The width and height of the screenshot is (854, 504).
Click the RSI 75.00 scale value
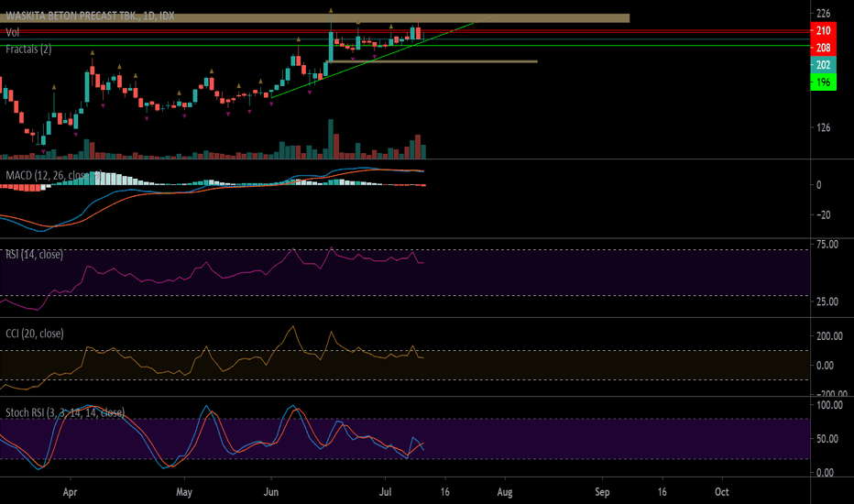827,245
